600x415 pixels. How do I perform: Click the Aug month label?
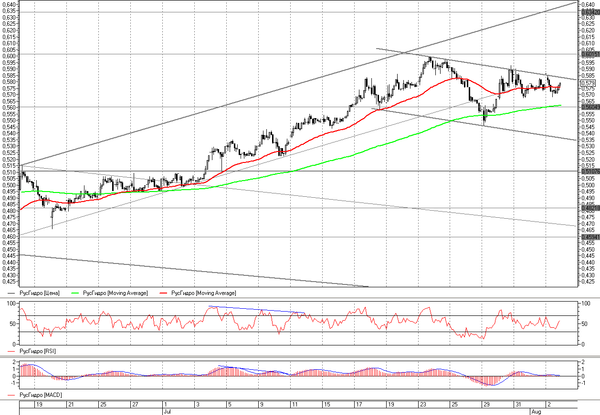pos(536,412)
